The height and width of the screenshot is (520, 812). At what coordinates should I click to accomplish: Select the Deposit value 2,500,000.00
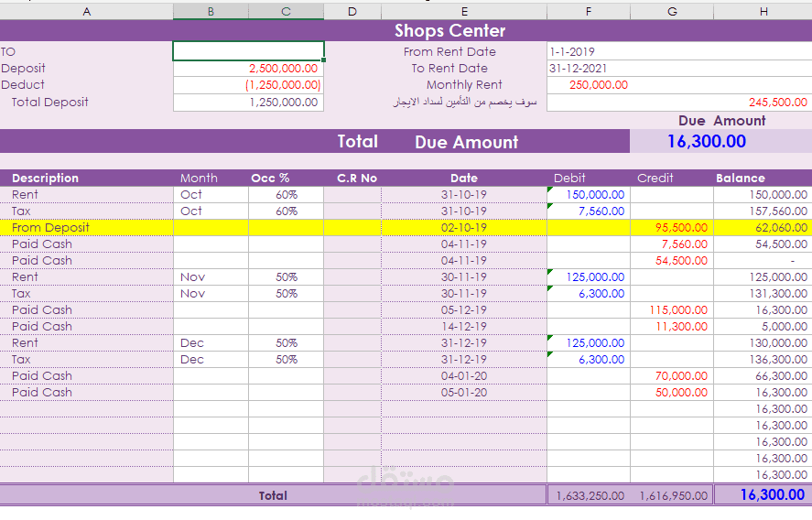[x=249, y=69]
